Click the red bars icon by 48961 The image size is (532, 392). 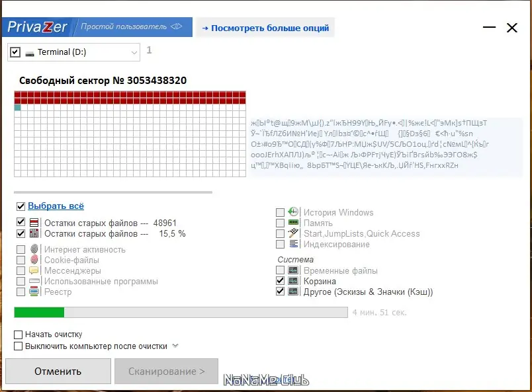(34, 223)
